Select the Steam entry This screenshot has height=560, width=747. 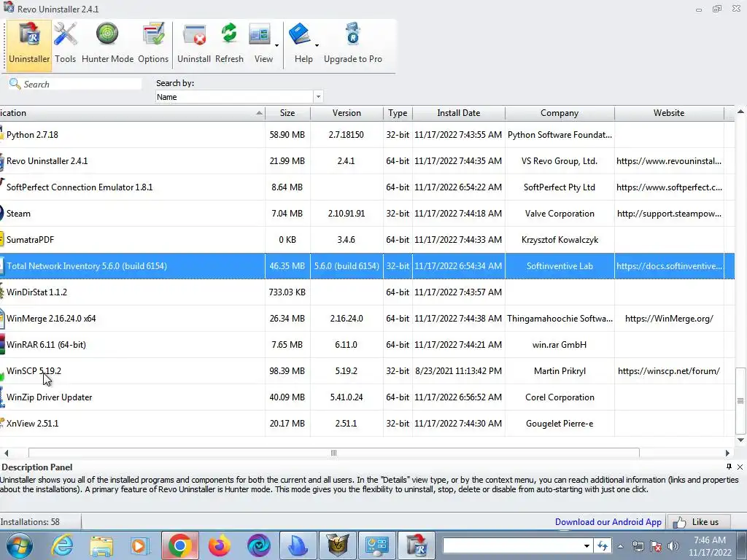tap(367, 214)
